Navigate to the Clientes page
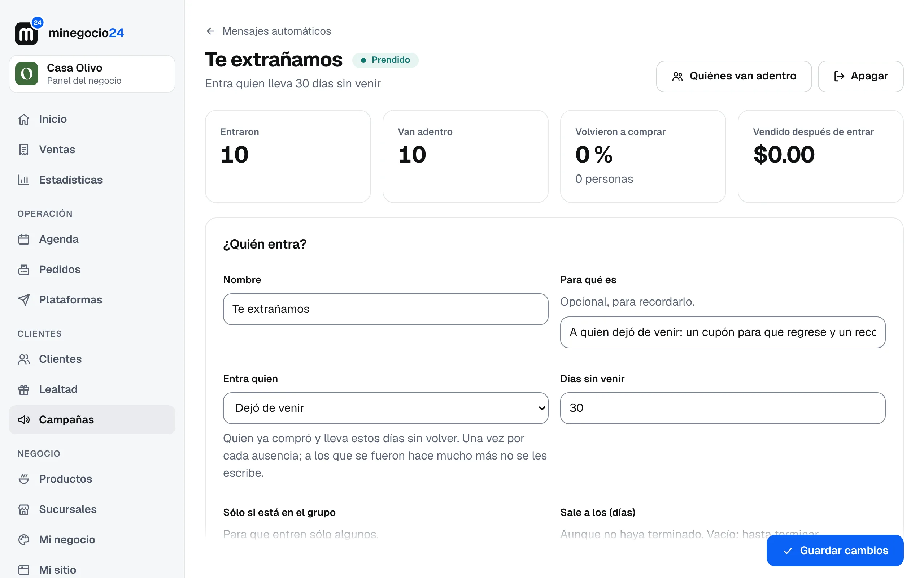Viewport: 924px width, 578px height. coord(92,359)
